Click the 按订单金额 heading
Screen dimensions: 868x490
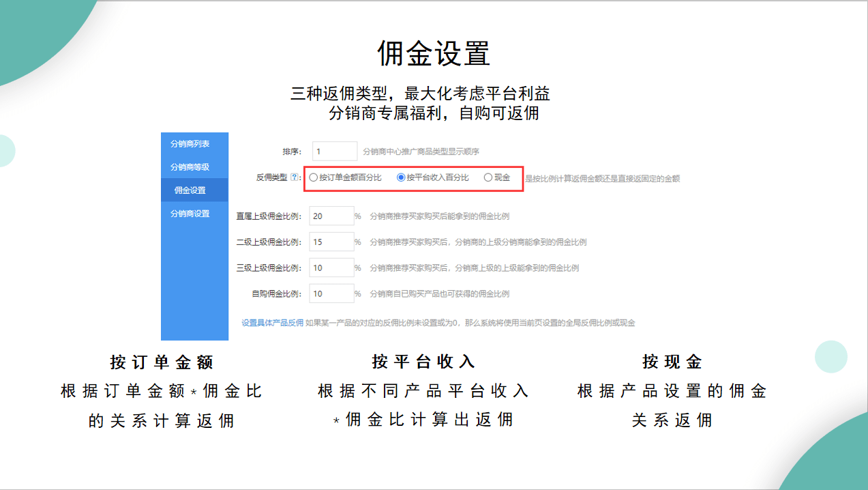coord(162,362)
